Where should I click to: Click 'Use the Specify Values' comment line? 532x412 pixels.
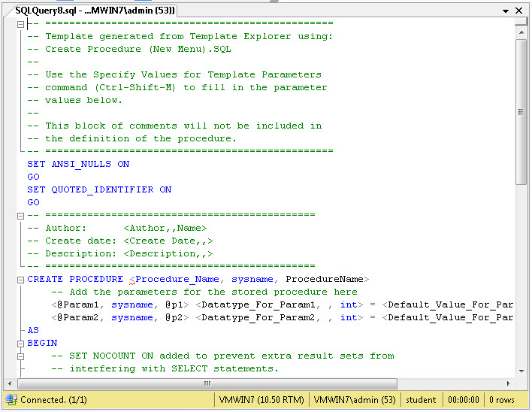point(174,74)
